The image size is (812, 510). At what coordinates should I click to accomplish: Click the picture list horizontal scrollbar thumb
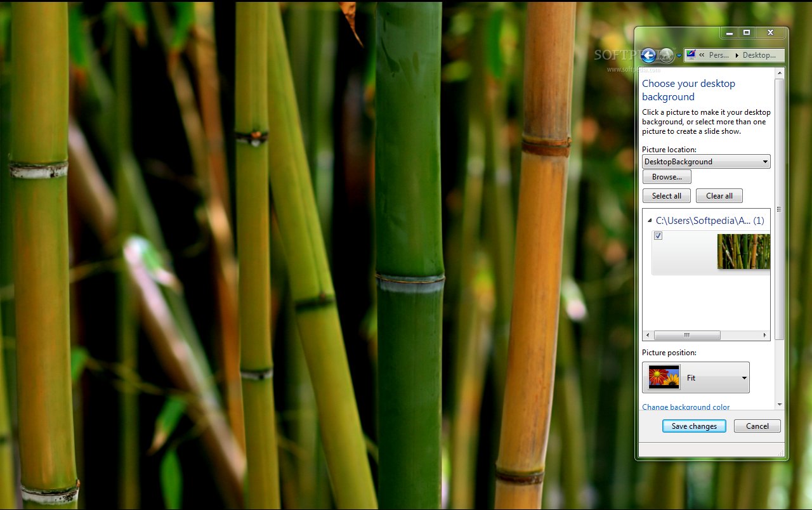(687, 335)
